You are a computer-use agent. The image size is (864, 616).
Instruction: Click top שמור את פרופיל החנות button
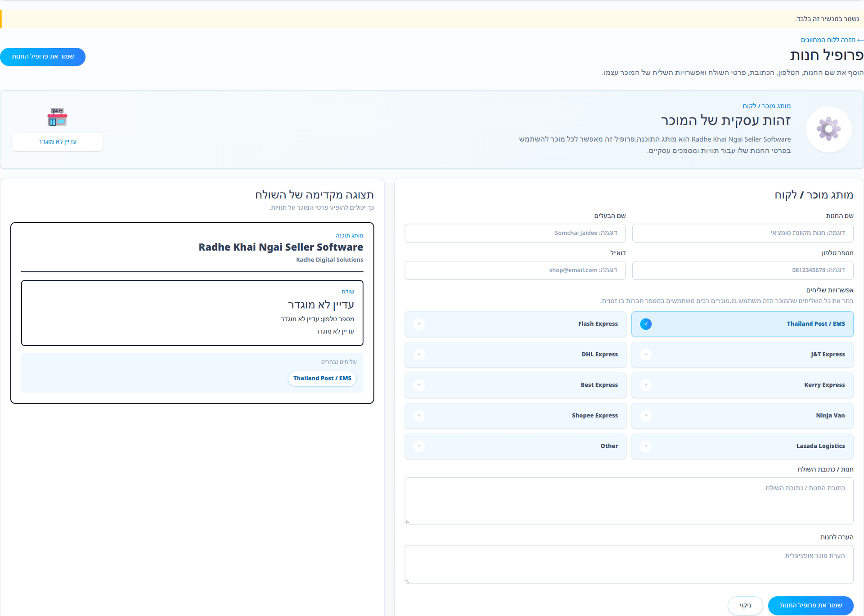click(43, 57)
